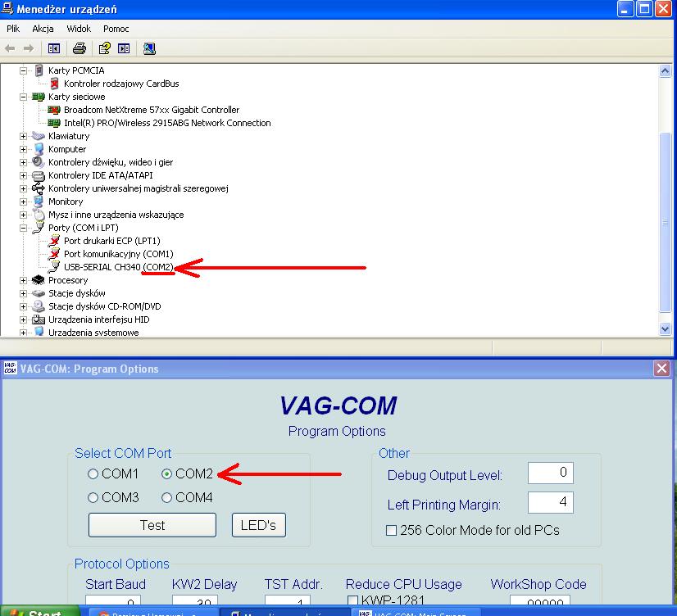The height and width of the screenshot is (616, 677).
Task: Expand the Stacje dysków CD-ROM/DVD node
Action: 23,306
